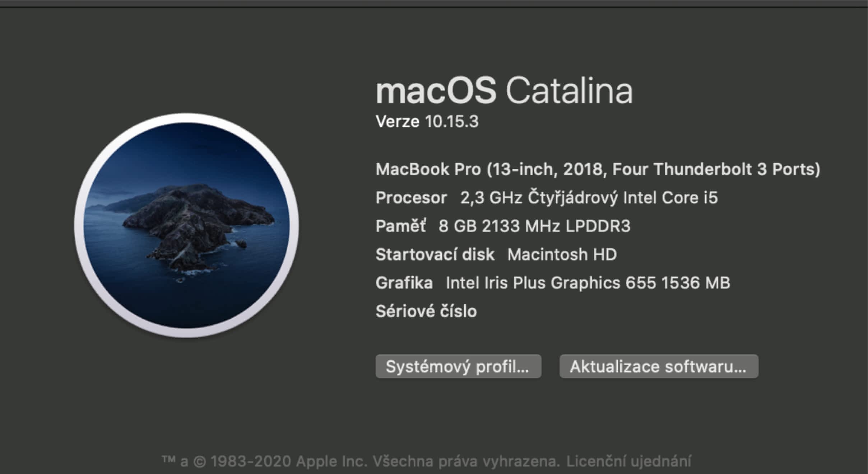Click the Macintosh HD disk name
868x474 pixels.
coord(562,254)
